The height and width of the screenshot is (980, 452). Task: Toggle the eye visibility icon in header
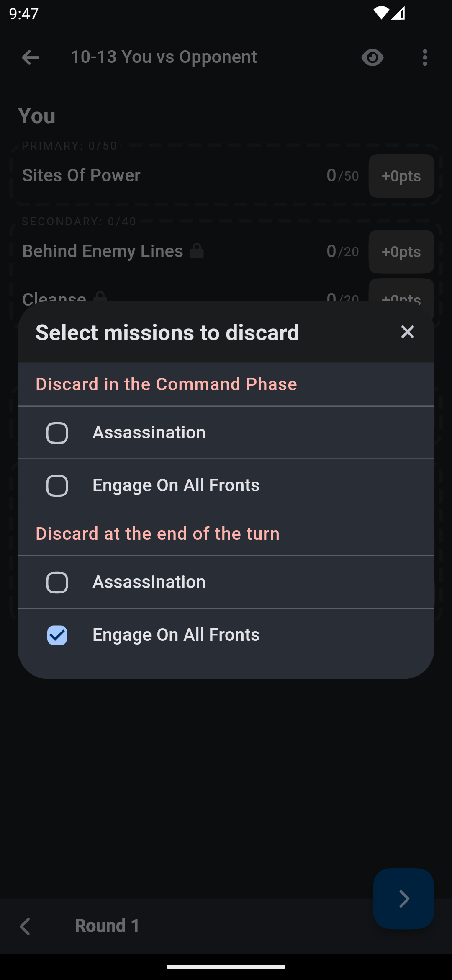372,57
